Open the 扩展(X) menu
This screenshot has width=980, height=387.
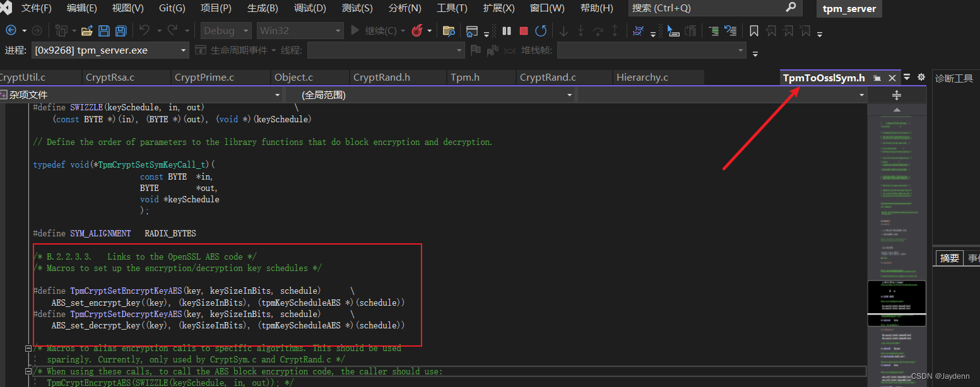point(499,8)
